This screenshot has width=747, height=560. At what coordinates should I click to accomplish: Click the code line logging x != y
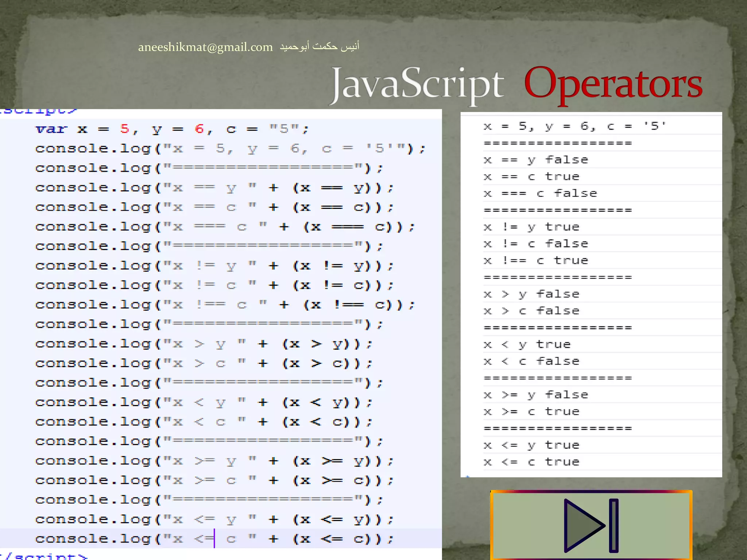pyautogui.click(x=214, y=266)
